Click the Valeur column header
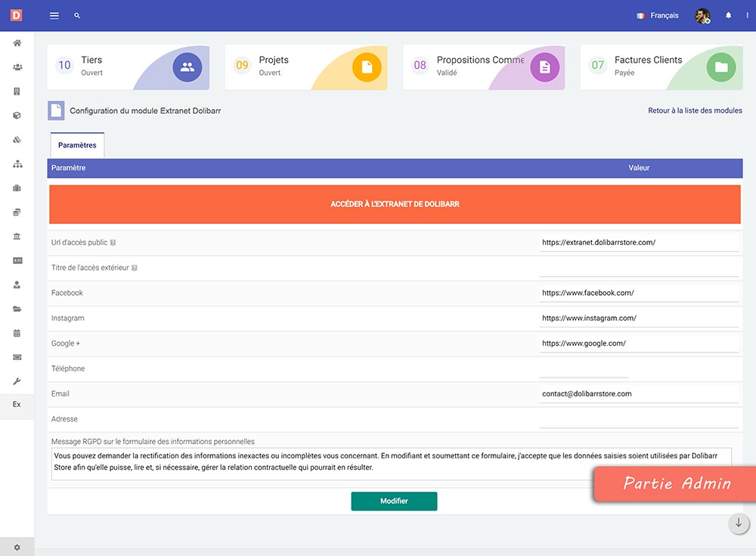The width and height of the screenshot is (756, 556). click(x=639, y=168)
